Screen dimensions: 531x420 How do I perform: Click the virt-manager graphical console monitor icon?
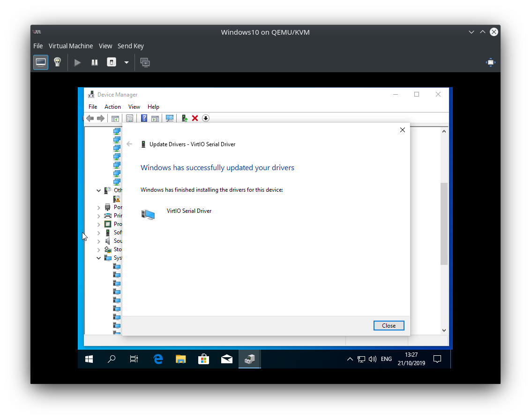(41, 62)
